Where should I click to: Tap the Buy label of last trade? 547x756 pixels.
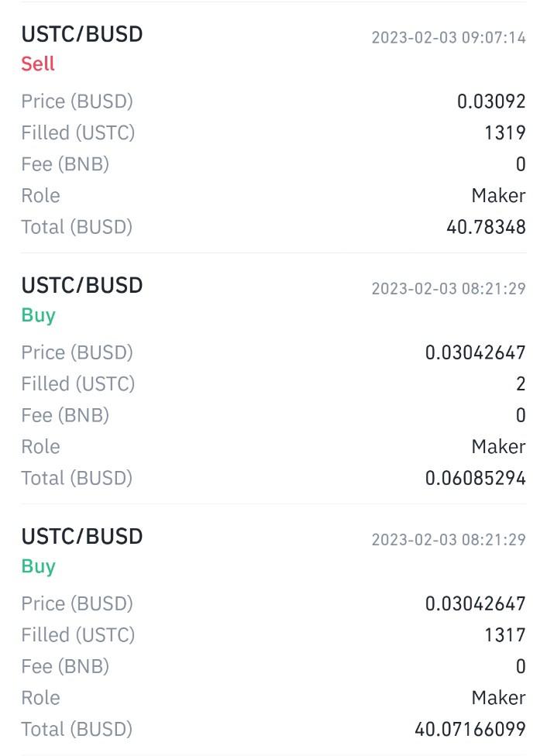pyautogui.click(x=39, y=566)
